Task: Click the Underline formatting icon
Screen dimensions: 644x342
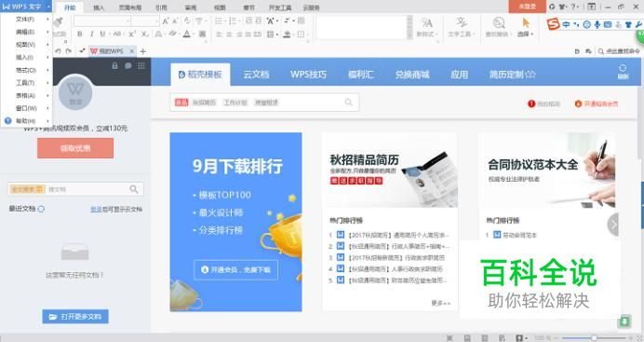Action: 102,34
